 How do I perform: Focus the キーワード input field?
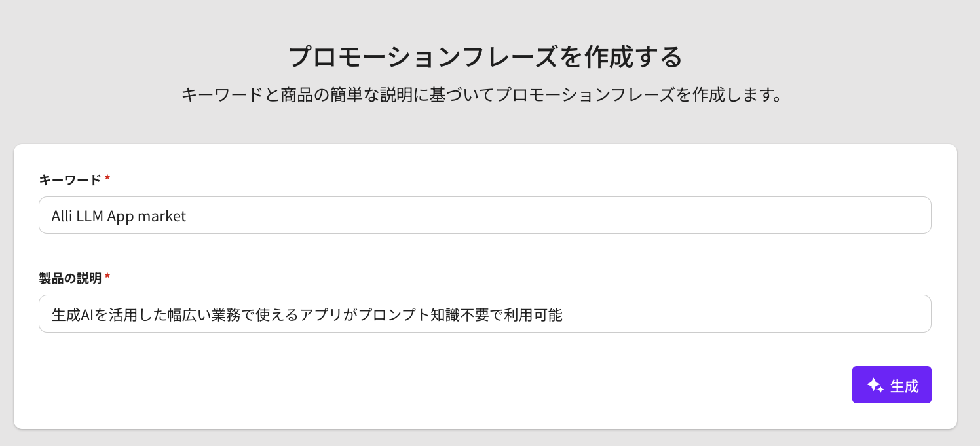click(485, 215)
